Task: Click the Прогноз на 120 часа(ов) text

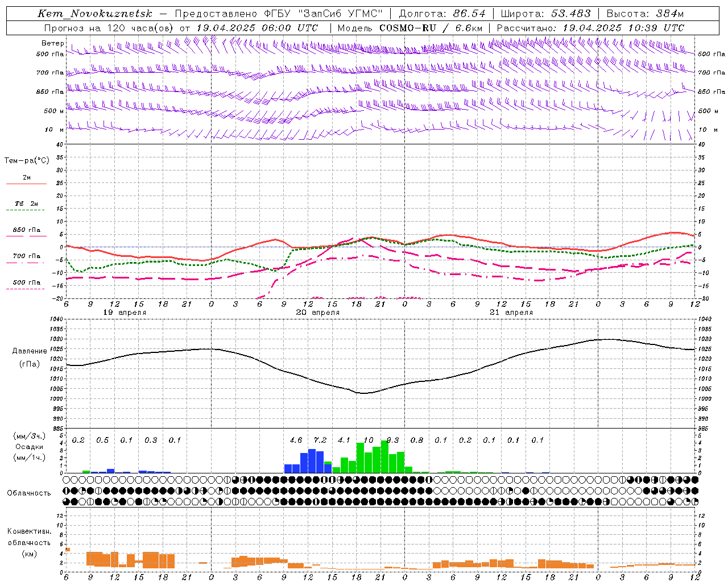Action: pos(110,28)
